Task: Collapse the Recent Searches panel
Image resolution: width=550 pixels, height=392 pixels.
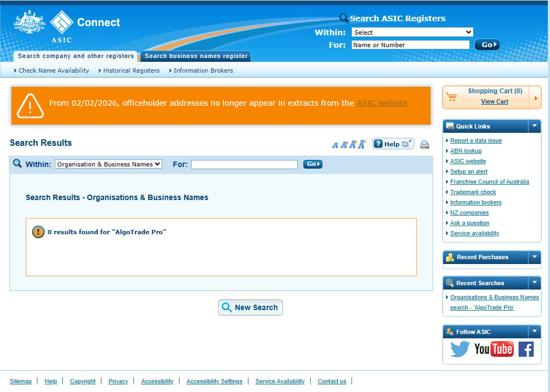Action: 534,282
